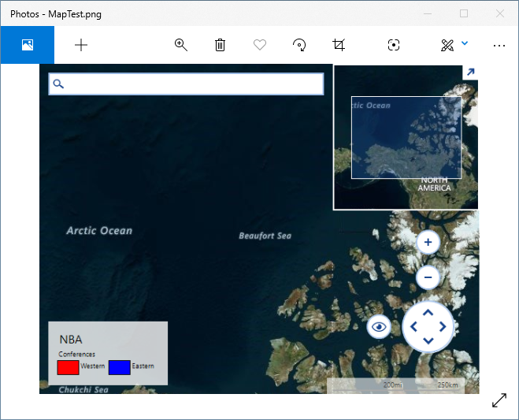Click the Zoom magnifier icon in toolbar
519x420 pixels.
click(181, 45)
